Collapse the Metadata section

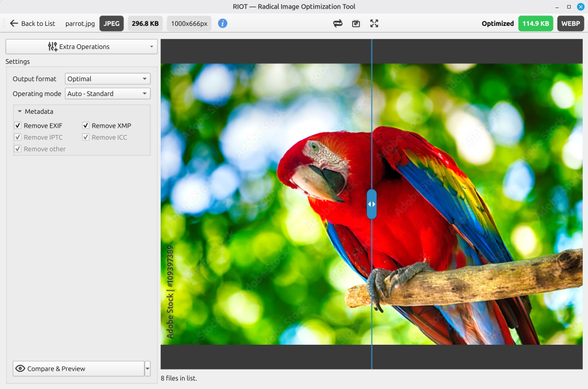pyautogui.click(x=20, y=111)
